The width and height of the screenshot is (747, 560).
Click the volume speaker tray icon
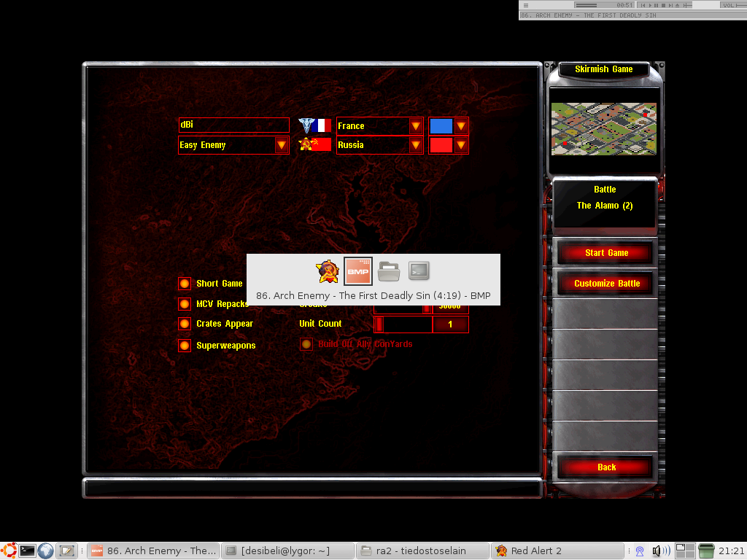(x=661, y=551)
